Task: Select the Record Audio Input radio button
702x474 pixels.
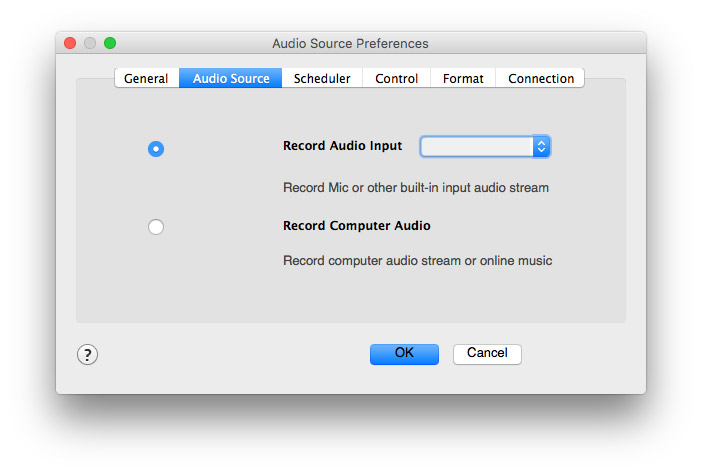Action: pos(156,149)
